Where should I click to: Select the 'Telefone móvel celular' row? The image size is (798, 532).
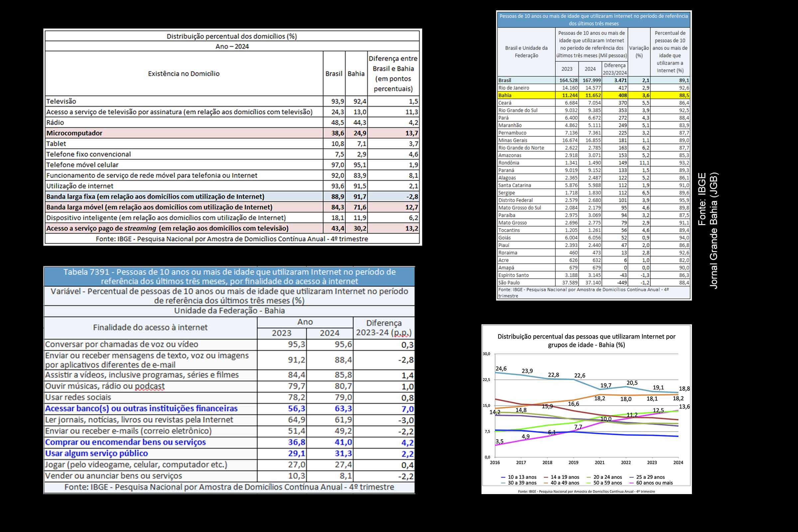(232, 165)
